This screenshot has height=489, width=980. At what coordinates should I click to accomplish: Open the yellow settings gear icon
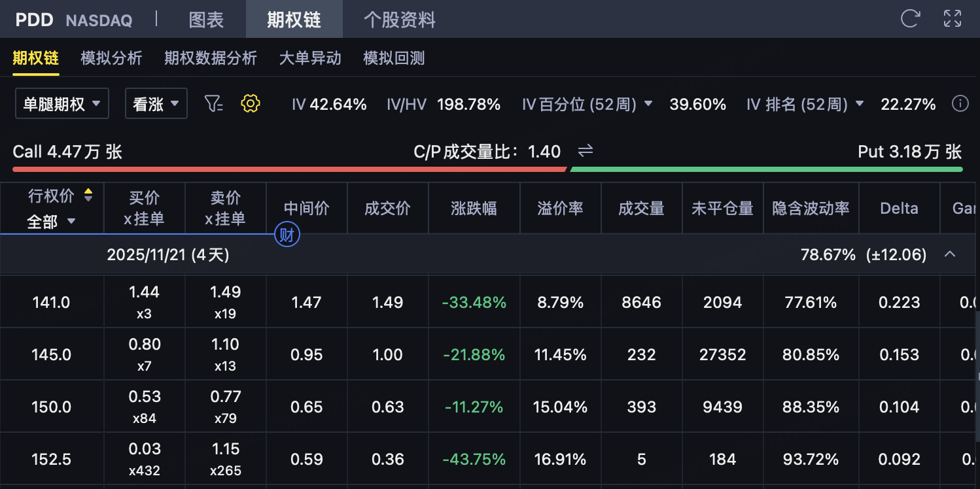click(x=251, y=103)
